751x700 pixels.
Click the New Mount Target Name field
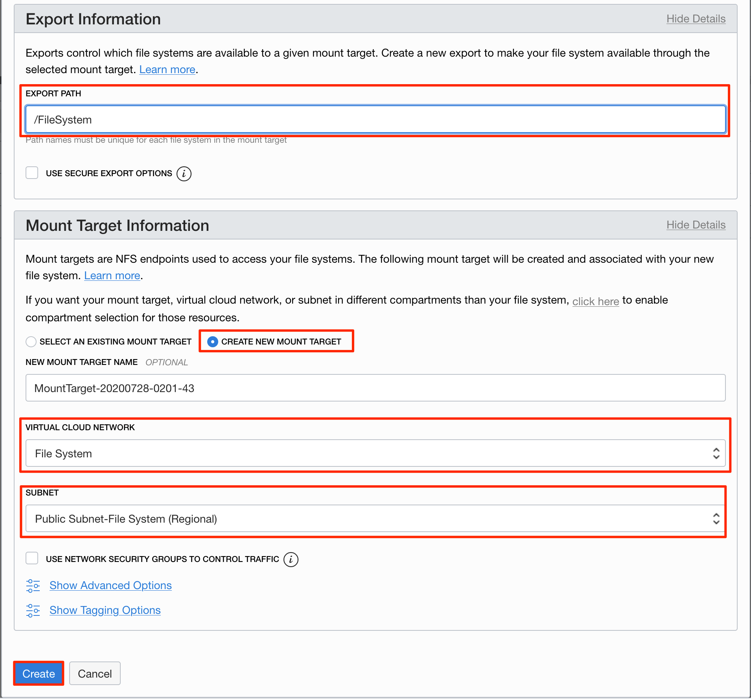375,388
